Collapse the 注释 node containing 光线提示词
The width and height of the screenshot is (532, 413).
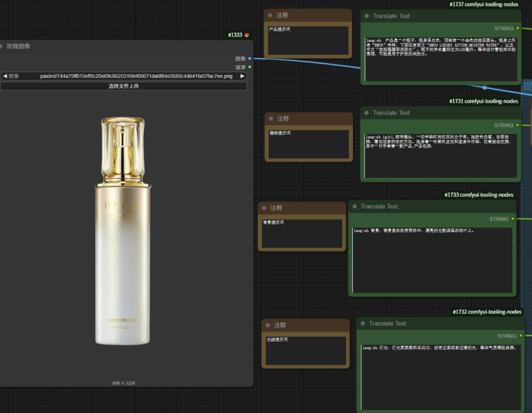[x=267, y=325]
